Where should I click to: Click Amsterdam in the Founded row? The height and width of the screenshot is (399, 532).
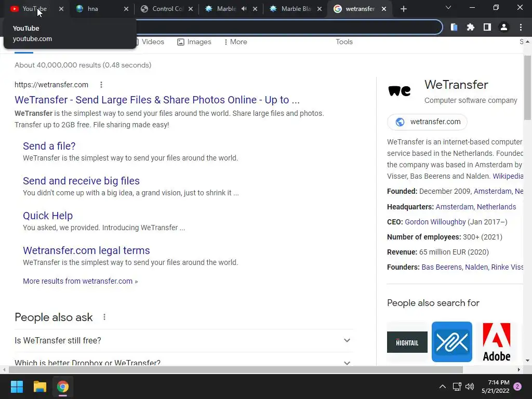pyautogui.click(x=493, y=191)
